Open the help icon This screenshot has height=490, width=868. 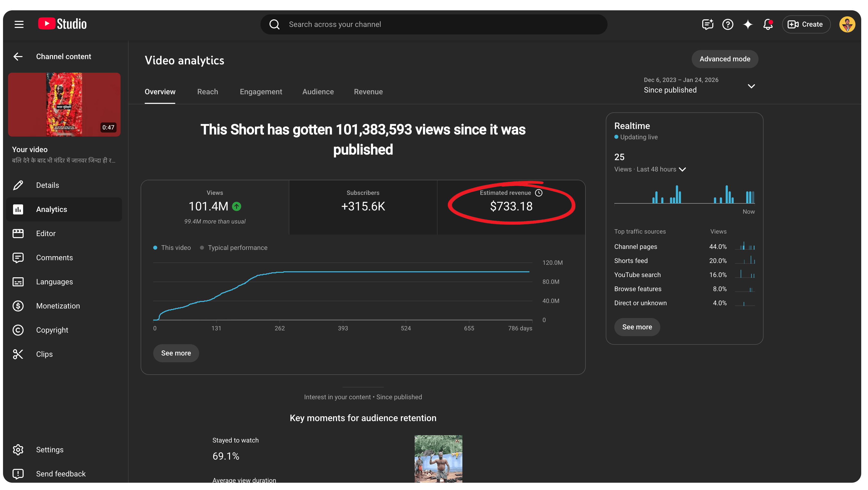[728, 24]
